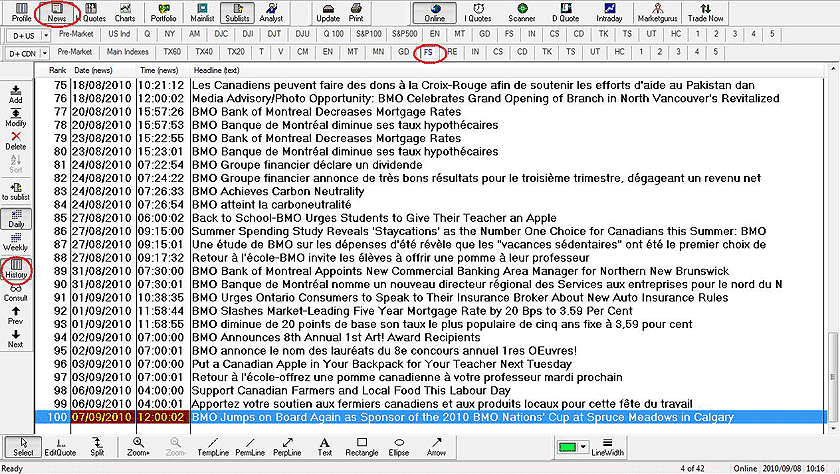Go to Prev with the up arrow

pos(16,315)
